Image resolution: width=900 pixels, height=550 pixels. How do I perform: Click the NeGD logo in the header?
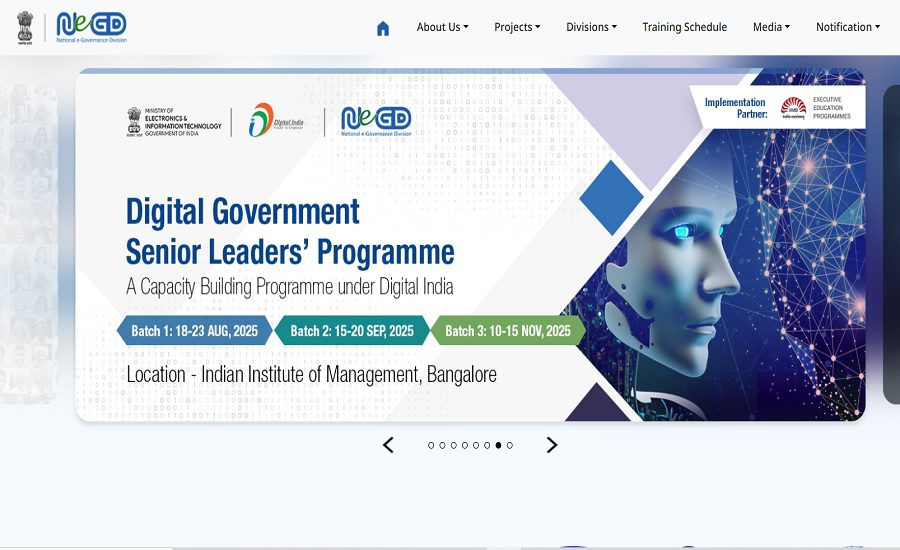[91, 28]
